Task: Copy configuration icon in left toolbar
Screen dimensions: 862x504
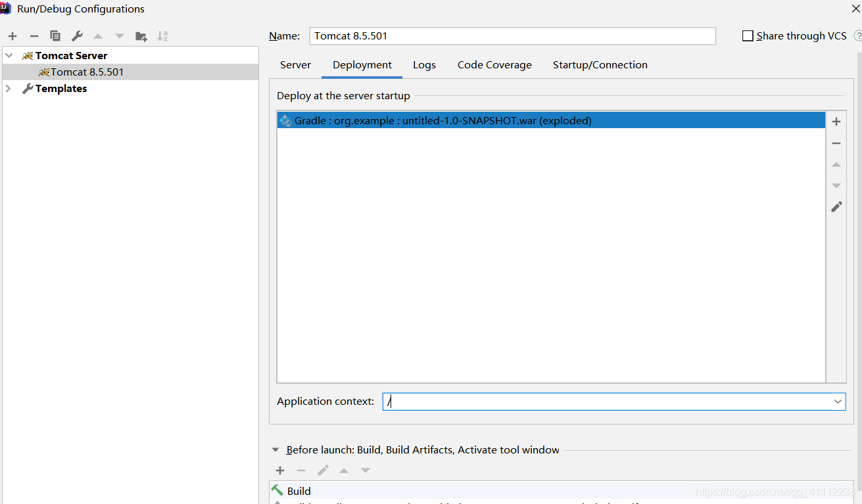Action: [55, 36]
